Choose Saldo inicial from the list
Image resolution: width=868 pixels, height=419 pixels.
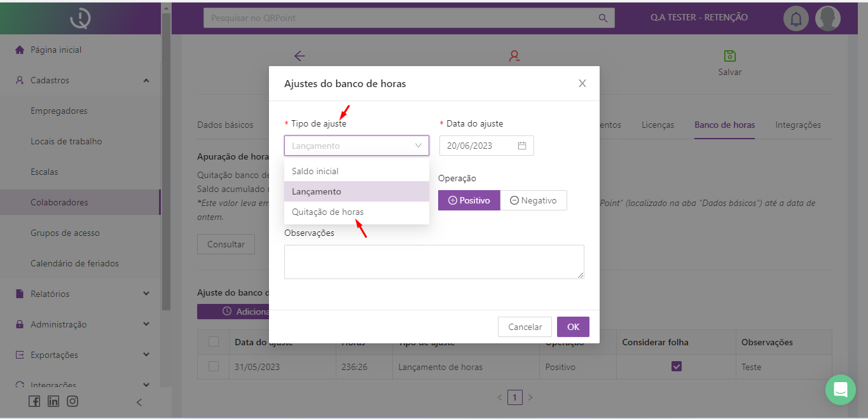tap(315, 171)
